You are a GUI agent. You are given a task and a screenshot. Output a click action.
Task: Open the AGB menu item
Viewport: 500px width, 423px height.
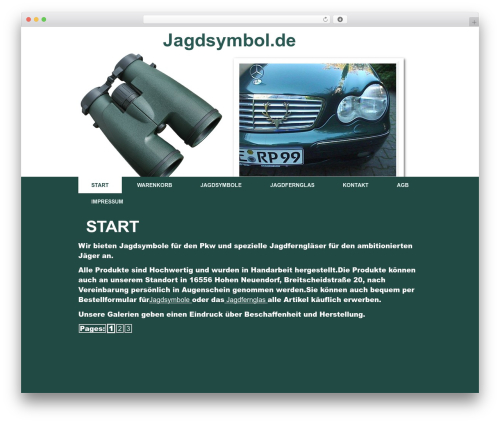pos(402,185)
